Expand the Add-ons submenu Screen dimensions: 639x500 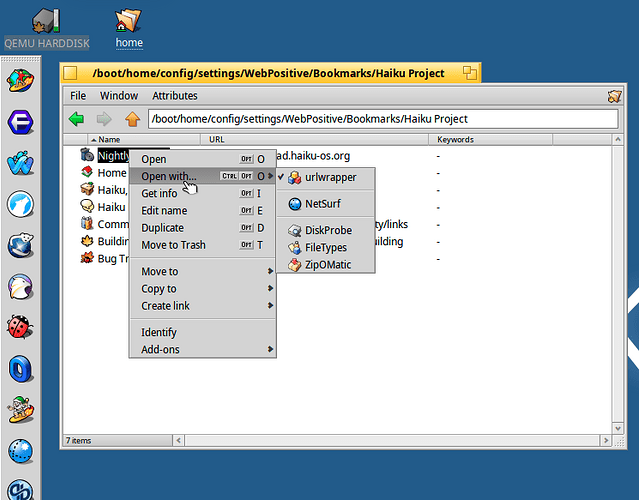point(203,349)
